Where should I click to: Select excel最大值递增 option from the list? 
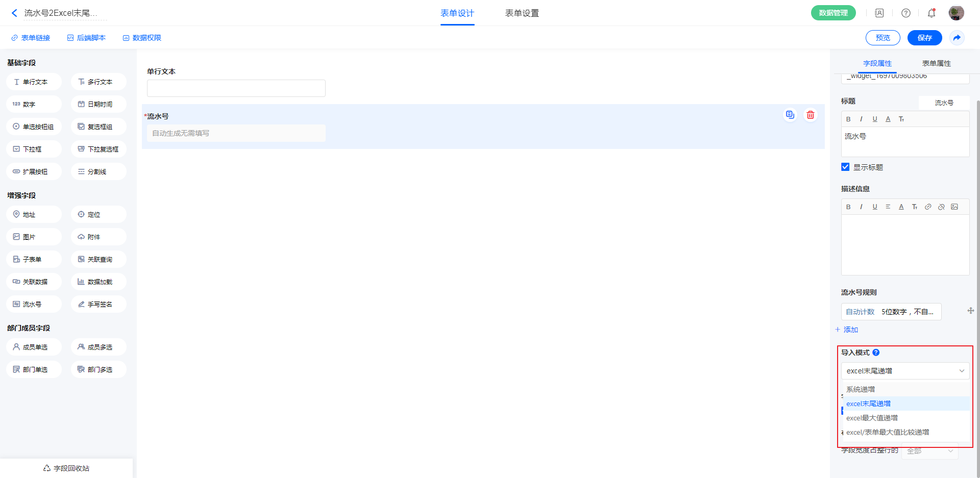coord(872,418)
